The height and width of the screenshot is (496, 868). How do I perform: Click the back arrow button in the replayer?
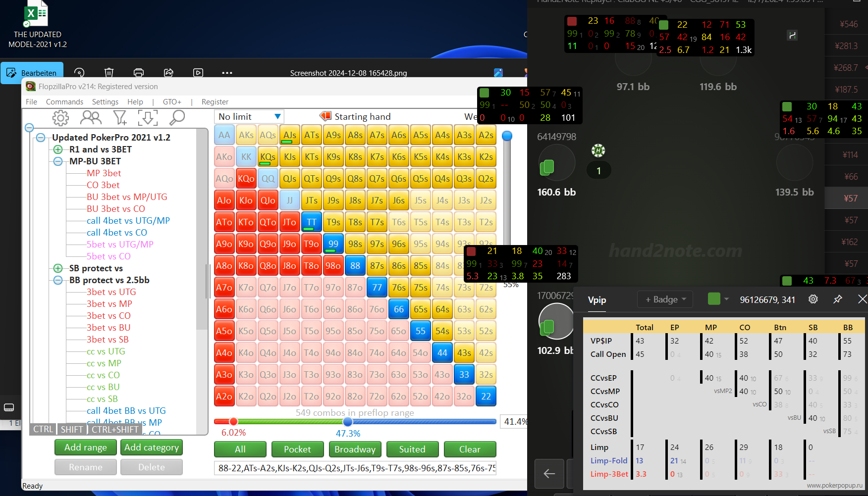(549, 474)
